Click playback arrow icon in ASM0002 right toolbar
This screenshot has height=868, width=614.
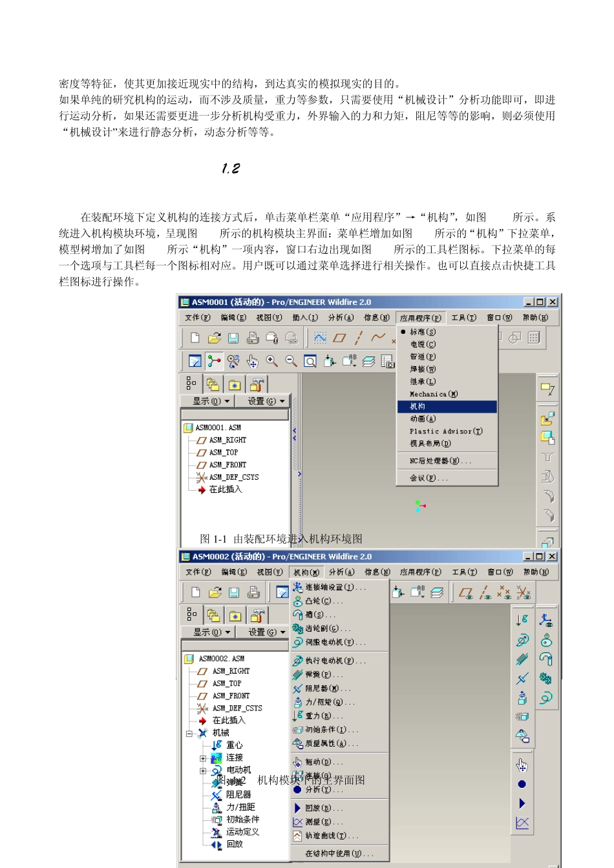(x=522, y=803)
